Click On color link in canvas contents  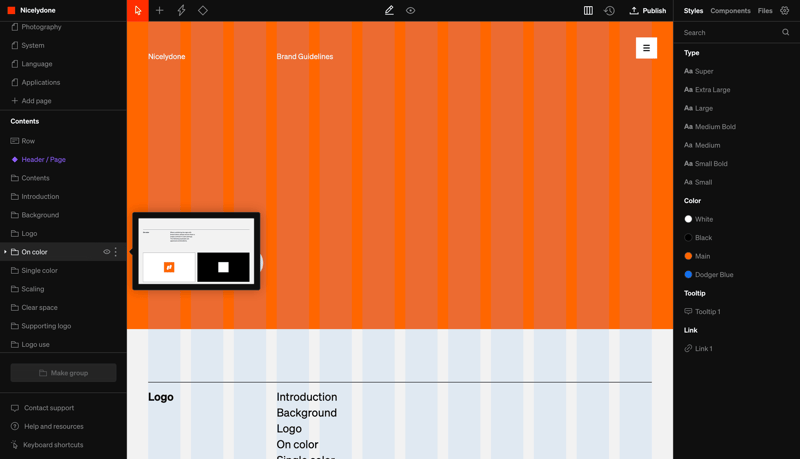(297, 444)
